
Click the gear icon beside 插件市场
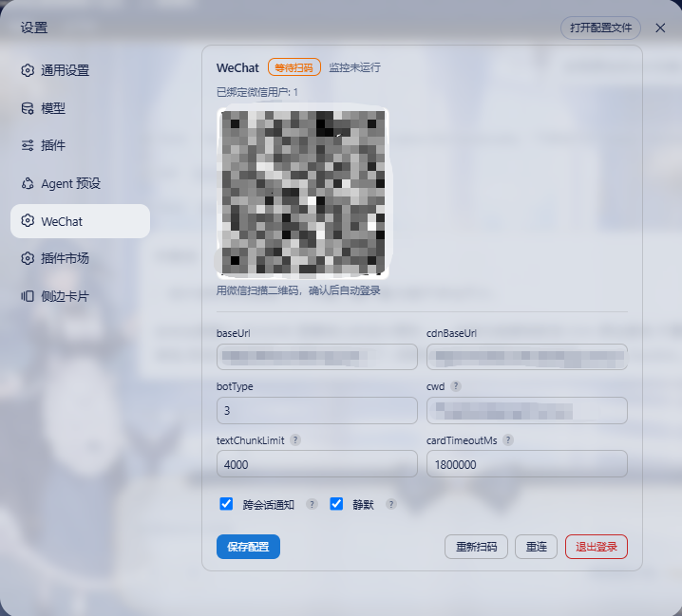tap(28, 258)
